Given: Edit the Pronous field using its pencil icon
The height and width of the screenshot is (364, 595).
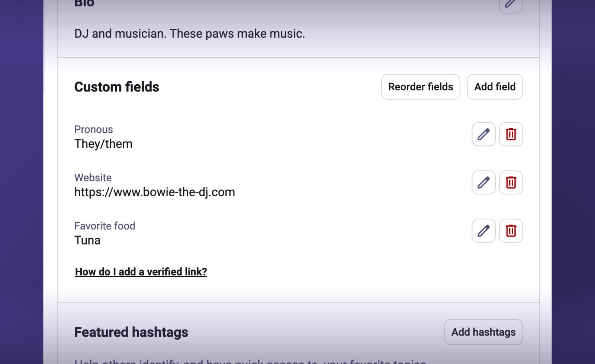Looking at the screenshot, I should pyautogui.click(x=483, y=135).
